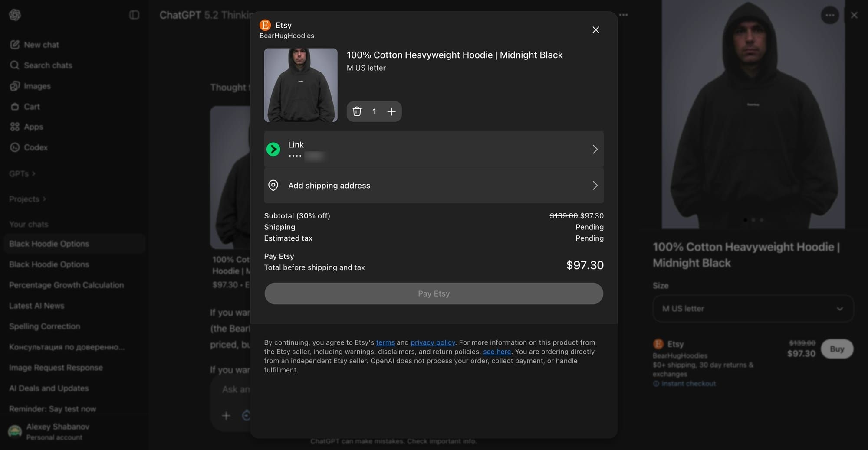Open the M US letter size dropdown
The image size is (868, 450).
tap(753, 309)
